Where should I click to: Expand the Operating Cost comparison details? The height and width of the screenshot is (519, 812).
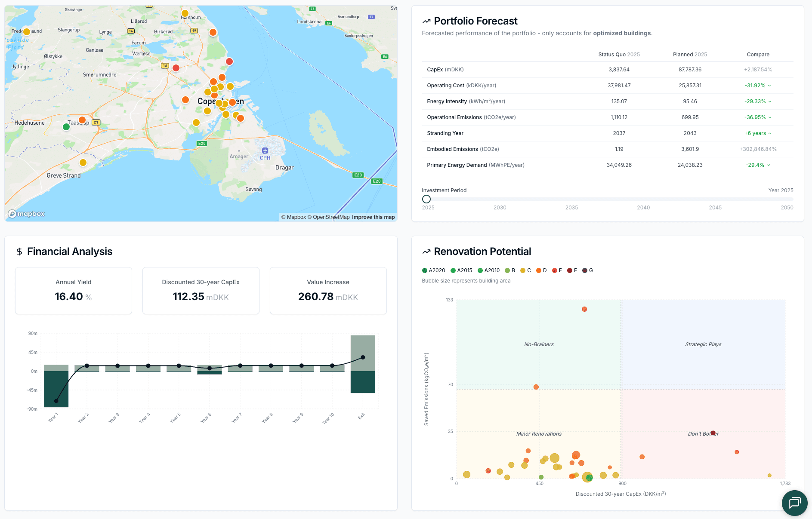pos(770,86)
